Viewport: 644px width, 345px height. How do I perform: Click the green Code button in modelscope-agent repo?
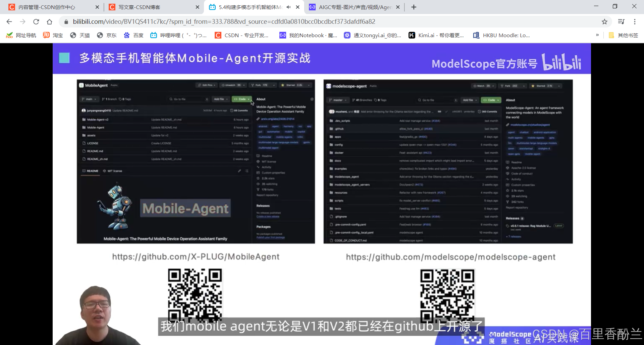click(x=491, y=100)
